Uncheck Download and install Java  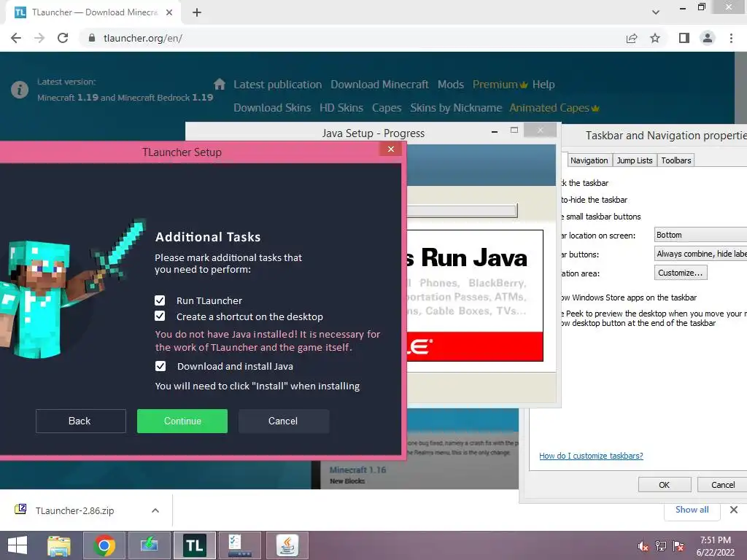(160, 366)
